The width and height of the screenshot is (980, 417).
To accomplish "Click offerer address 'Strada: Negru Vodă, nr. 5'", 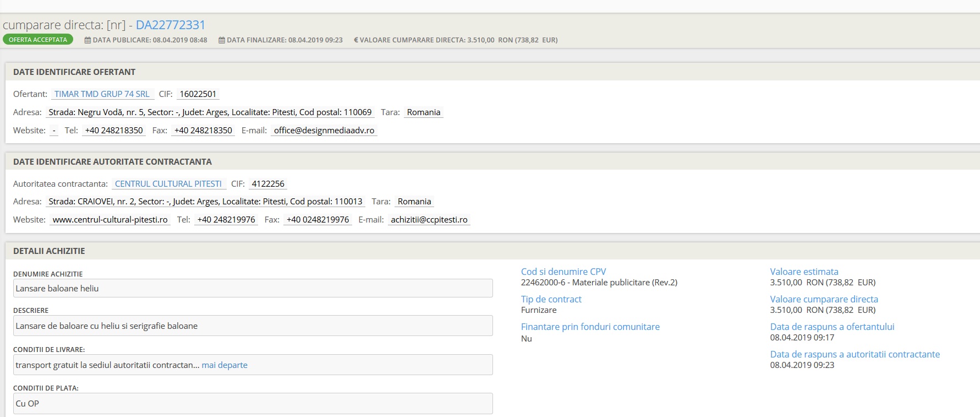I will 210,112.
